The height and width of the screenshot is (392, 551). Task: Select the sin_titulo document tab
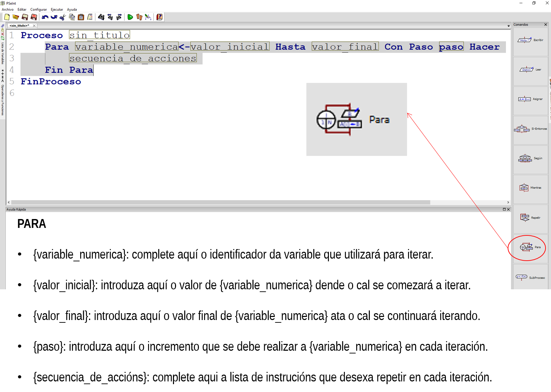pyautogui.click(x=19, y=25)
